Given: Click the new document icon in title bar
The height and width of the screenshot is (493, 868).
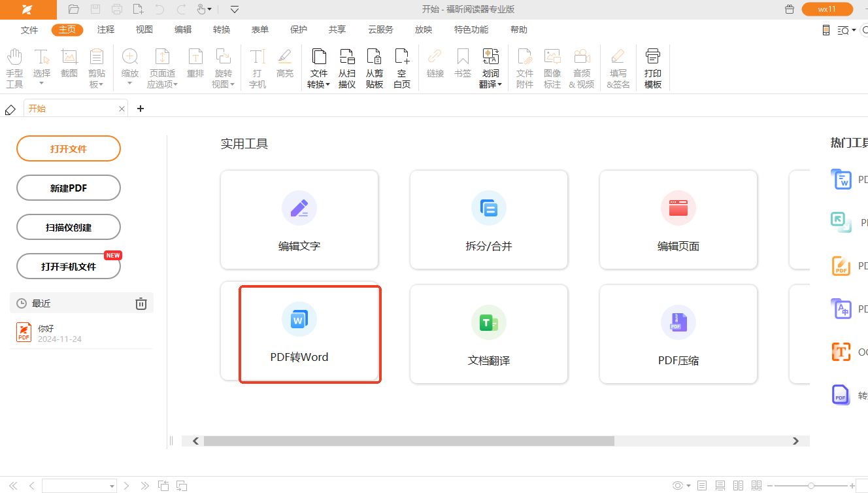Looking at the screenshot, I should [x=138, y=9].
